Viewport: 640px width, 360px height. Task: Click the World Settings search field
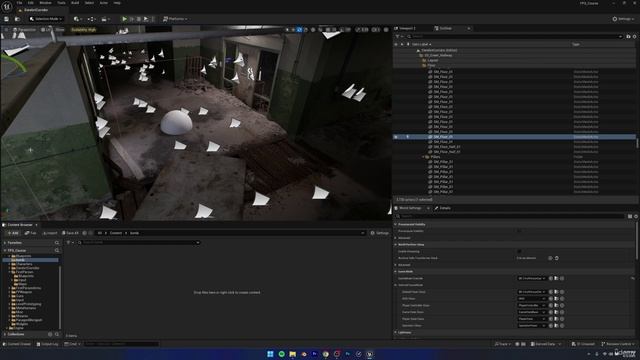tap(510, 216)
